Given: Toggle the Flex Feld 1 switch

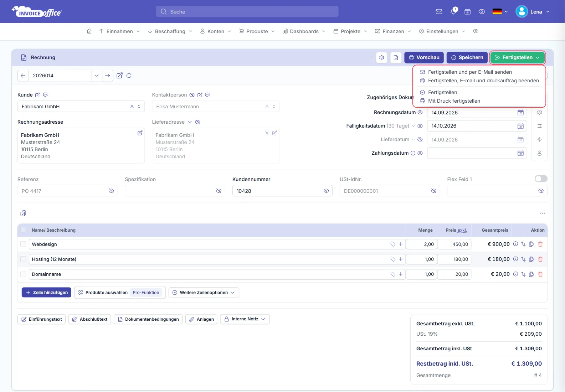Looking at the screenshot, I should point(541,179).
